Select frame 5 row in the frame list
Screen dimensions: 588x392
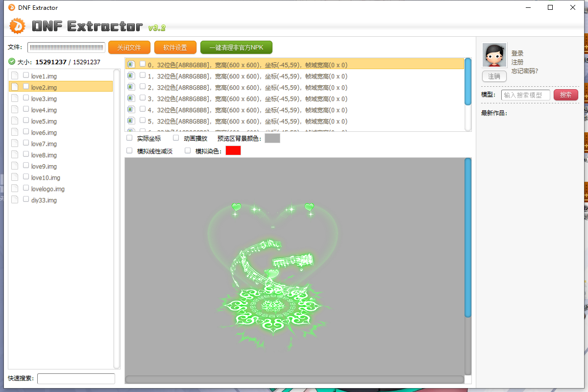pos(294,121)
